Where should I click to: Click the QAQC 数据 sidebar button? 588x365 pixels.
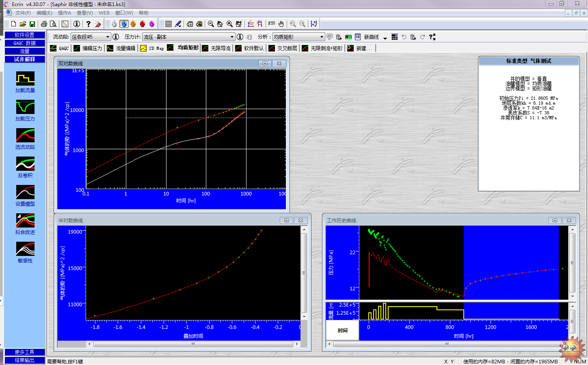[25, 43]
